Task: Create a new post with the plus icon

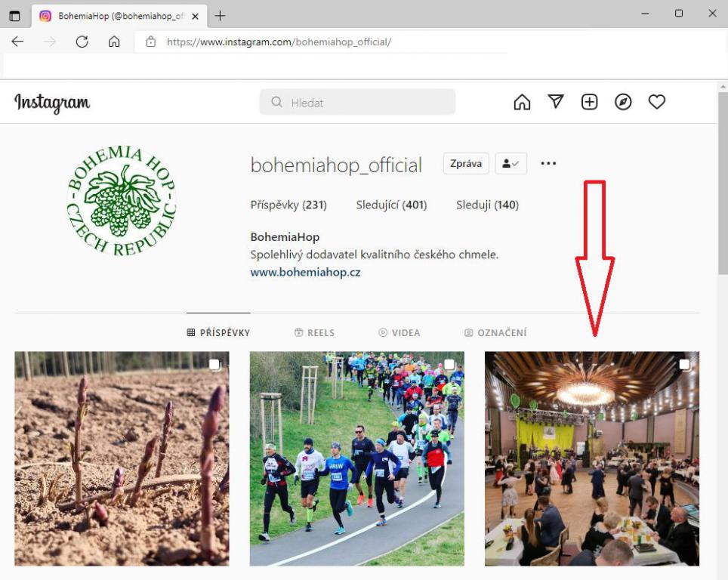Action: 589,101
